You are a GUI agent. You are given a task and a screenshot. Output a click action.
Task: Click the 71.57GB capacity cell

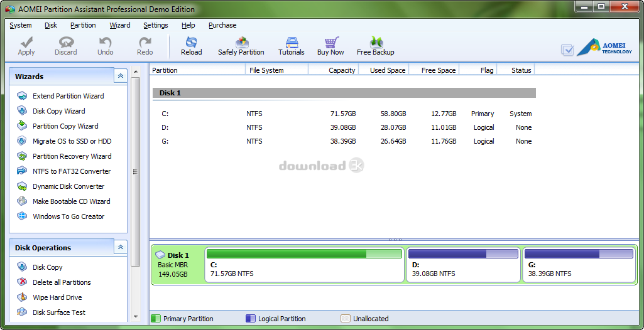point(343,114)
